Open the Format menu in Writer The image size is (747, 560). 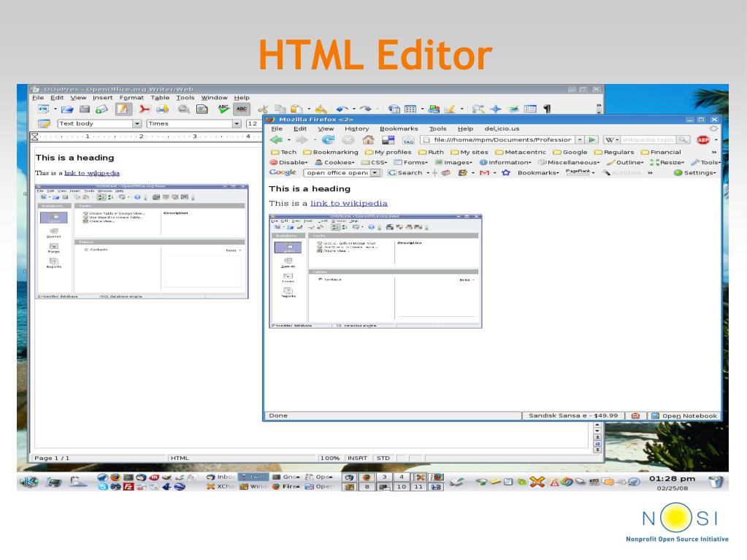131,98
